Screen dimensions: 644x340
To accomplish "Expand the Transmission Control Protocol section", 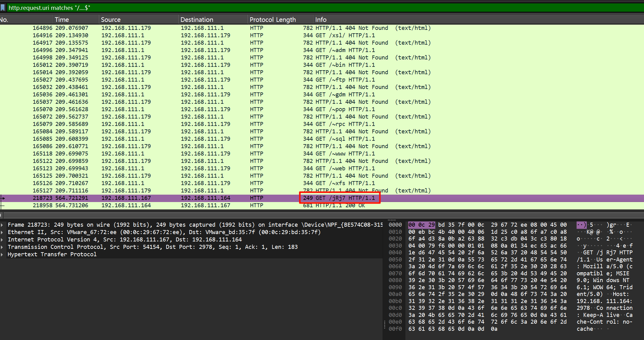I will 2,247.
